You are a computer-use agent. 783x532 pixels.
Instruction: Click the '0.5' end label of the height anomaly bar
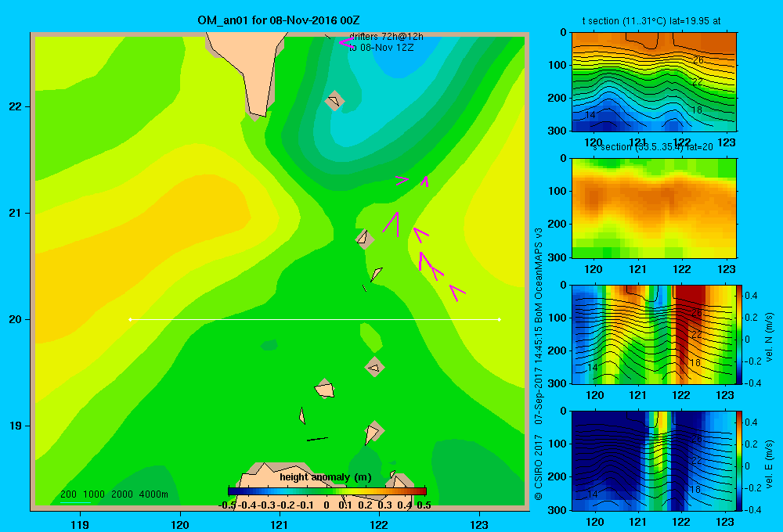(x=424, y=505)
